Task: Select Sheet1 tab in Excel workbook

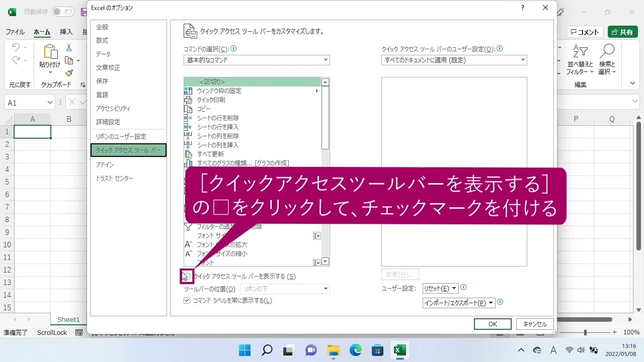Action: pyautogui.click(x=68, y=319)
